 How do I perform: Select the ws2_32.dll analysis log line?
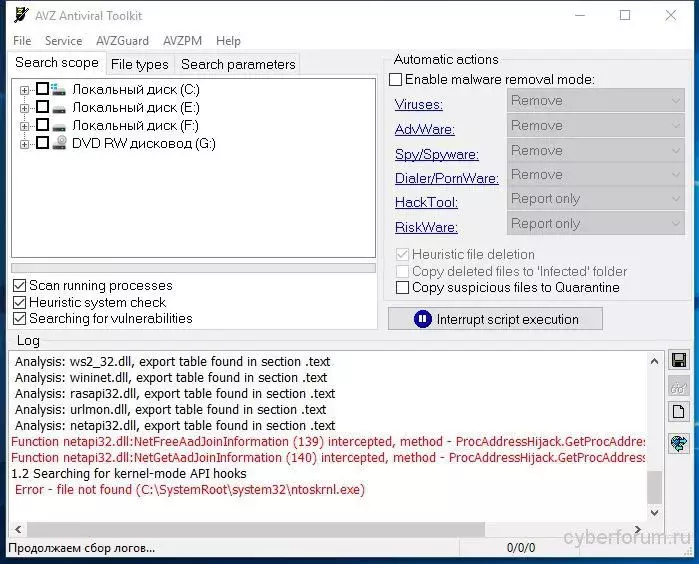tap(173, 361)
